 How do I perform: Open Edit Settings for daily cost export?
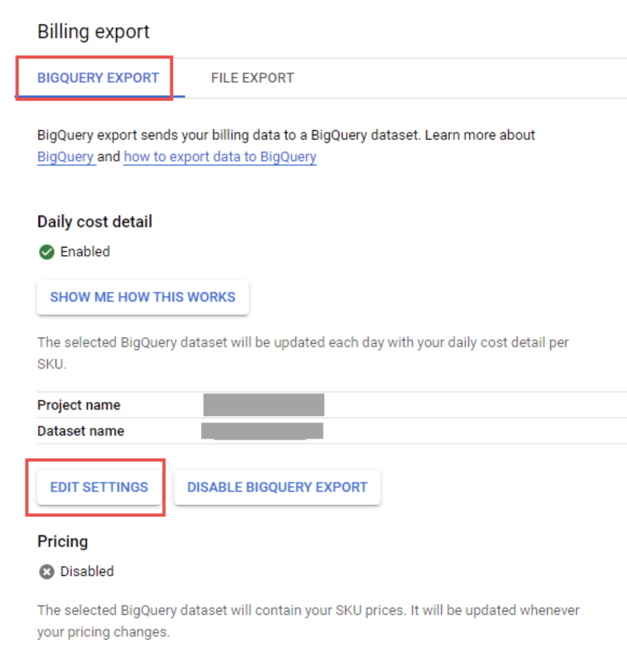[x=99, y=487]
